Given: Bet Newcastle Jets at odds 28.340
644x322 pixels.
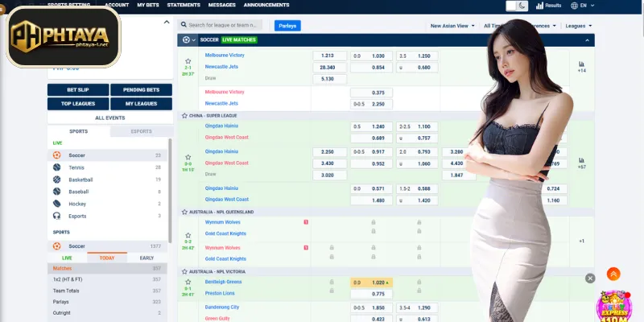Looking at the screenshot, I should coord(330,68).
